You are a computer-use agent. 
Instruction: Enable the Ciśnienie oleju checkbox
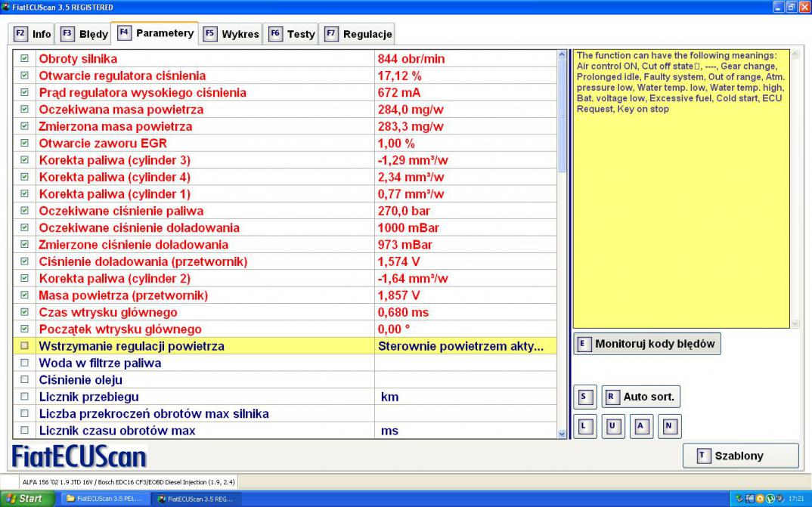point(25,380)
